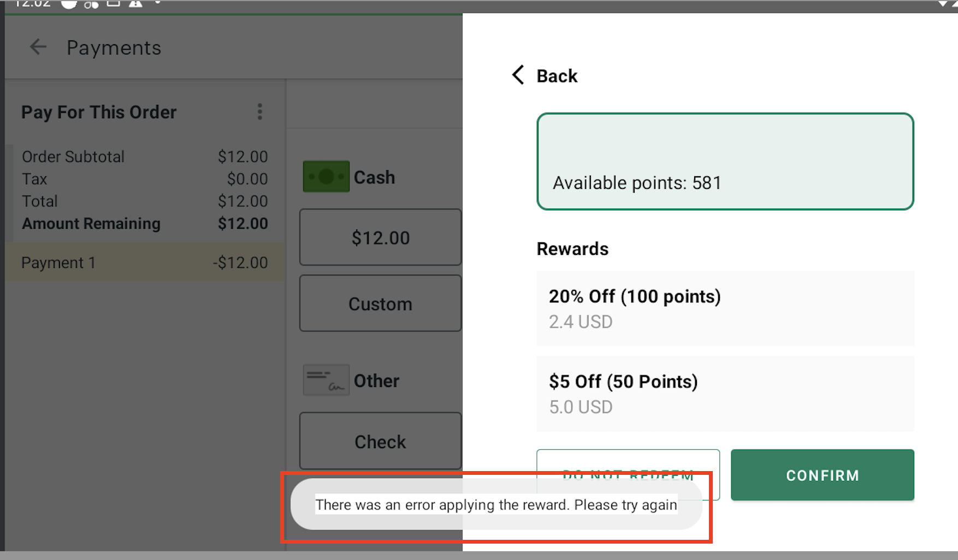
Task: Select the Payment 1 row
Action: point(145,263)
